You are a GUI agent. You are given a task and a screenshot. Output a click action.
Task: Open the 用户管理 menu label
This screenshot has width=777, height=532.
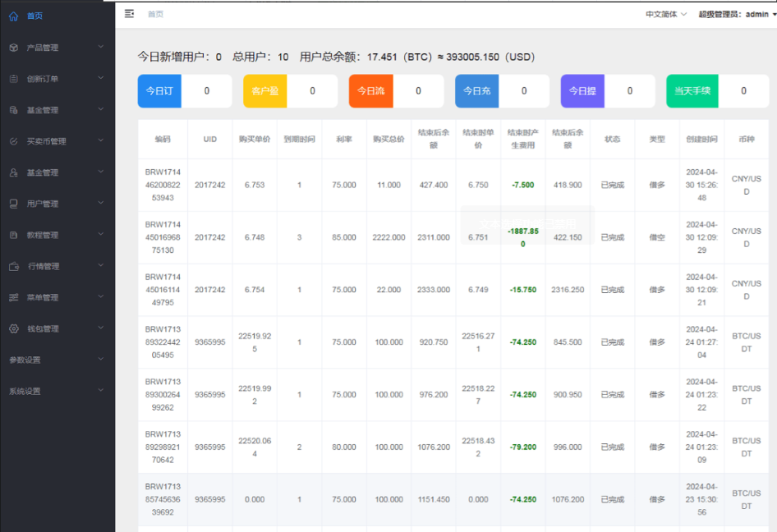43,204
